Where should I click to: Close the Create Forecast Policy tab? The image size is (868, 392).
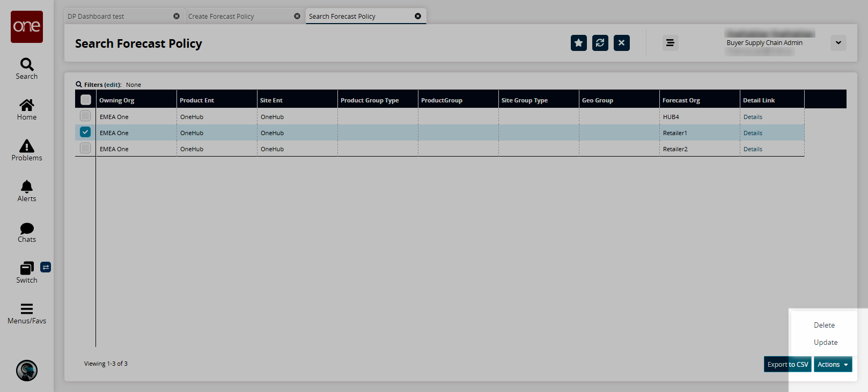click(297, 16)
